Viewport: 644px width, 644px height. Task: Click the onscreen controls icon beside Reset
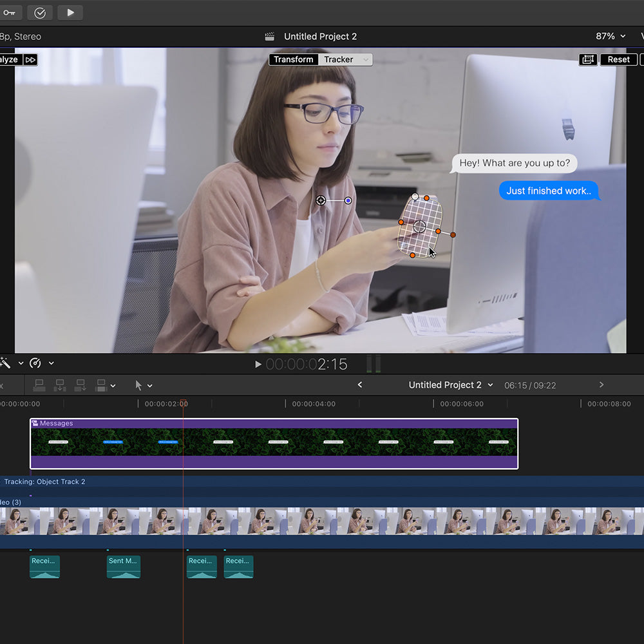click(x=587, y=59)
